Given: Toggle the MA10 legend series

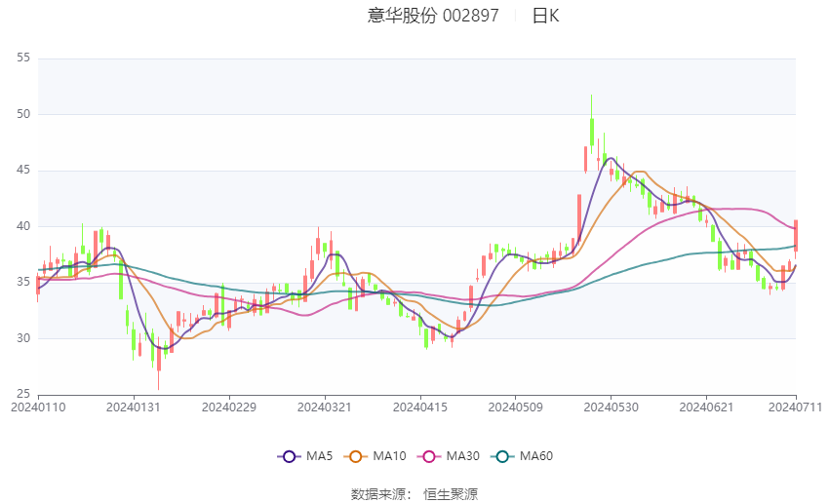Looking at the screenshot, I should click(x=375, y=456).
